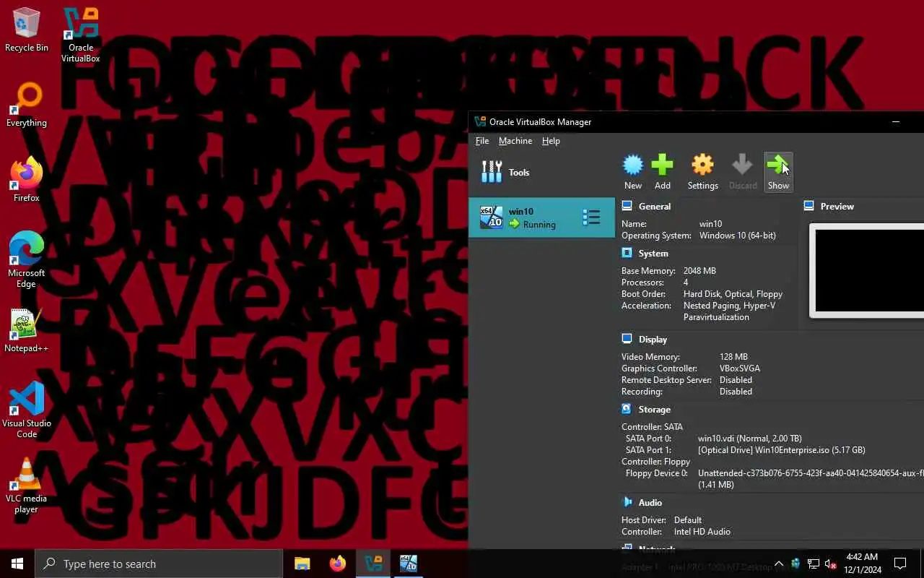
Task: Select the Firefox desktop shortcut
Action: click(x=27, y=181)
